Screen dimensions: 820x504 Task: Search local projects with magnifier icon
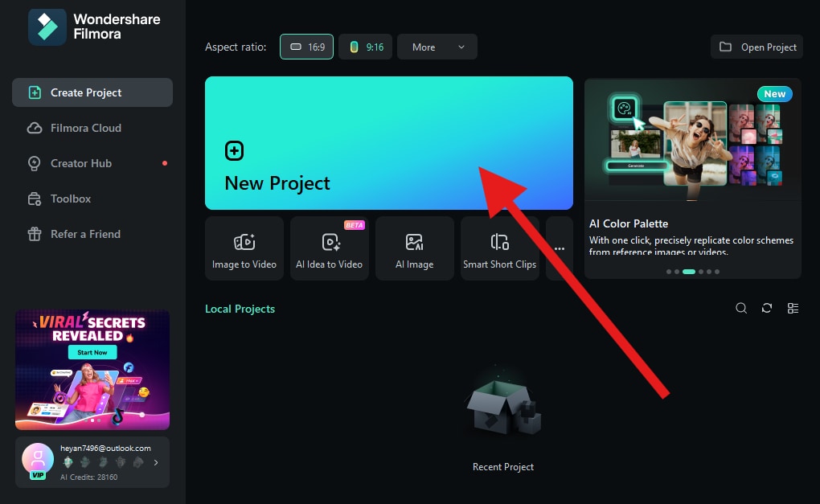click(741, 309)
